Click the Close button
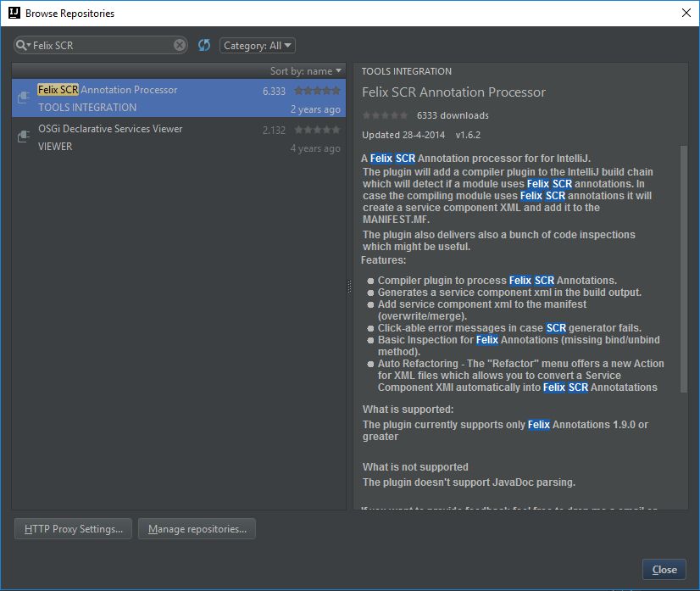 [664, 570]
